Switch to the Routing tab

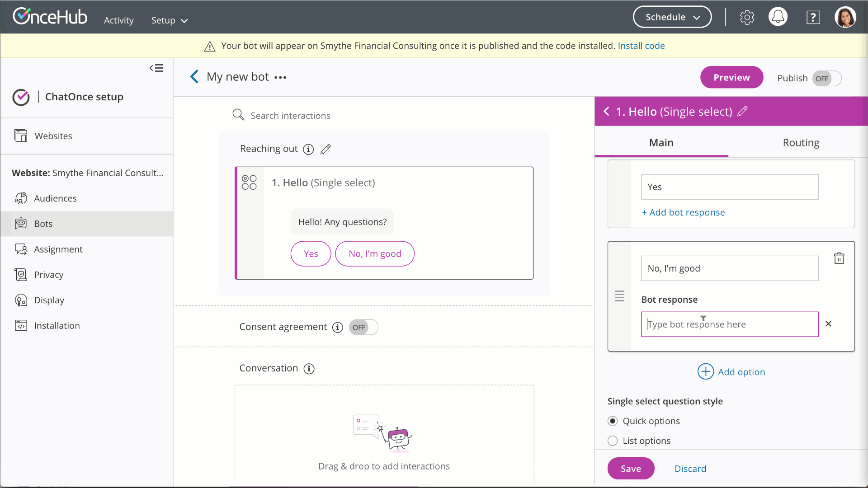point(801,143)
